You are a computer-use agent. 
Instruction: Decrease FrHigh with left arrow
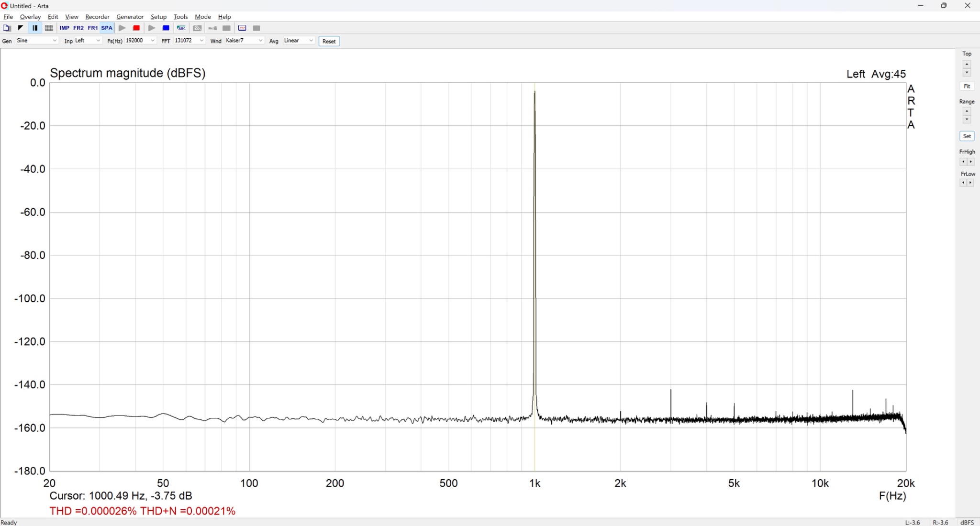pyautogui.click(x=963, y=162)
